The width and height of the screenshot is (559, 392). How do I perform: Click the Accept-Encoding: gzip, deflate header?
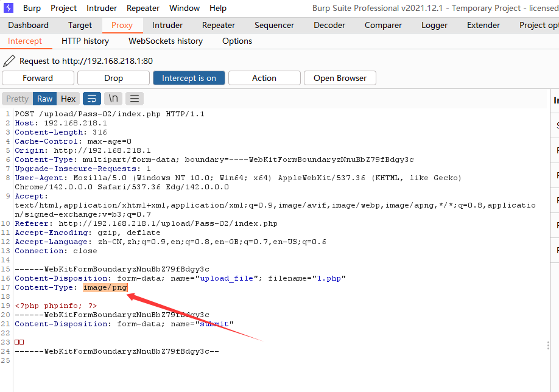(88, 233)
